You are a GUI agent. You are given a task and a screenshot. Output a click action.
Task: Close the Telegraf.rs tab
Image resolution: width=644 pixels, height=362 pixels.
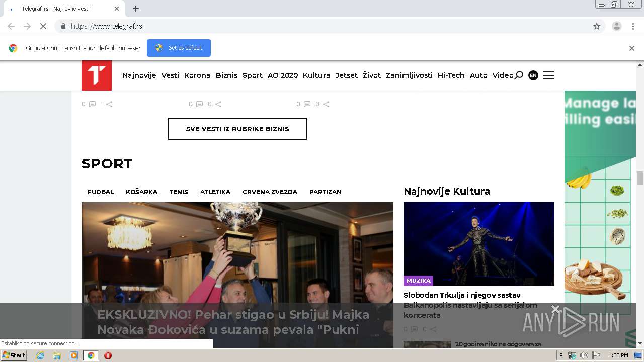[x=117, y=9]
